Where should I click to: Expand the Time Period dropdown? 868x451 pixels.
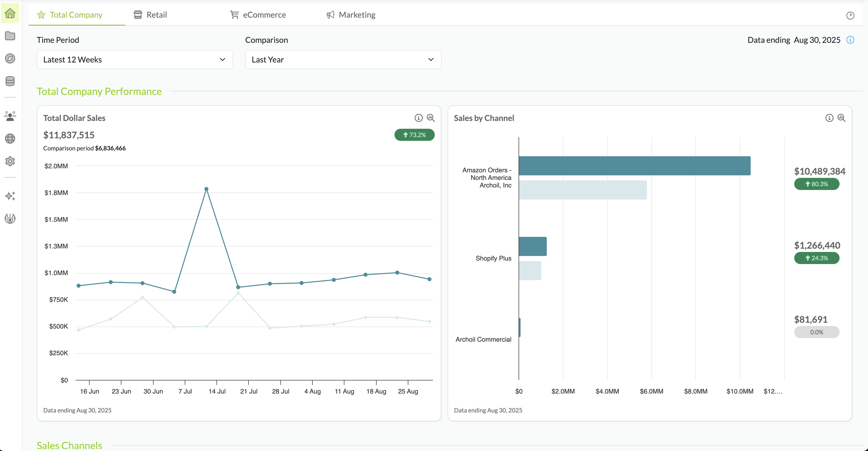pyautogui.click(x=134, y=59)
